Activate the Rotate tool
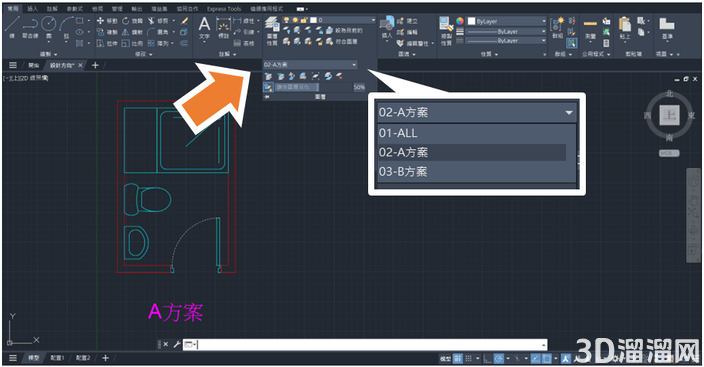Viewport: 704px width, 367px height. [132, 21]
